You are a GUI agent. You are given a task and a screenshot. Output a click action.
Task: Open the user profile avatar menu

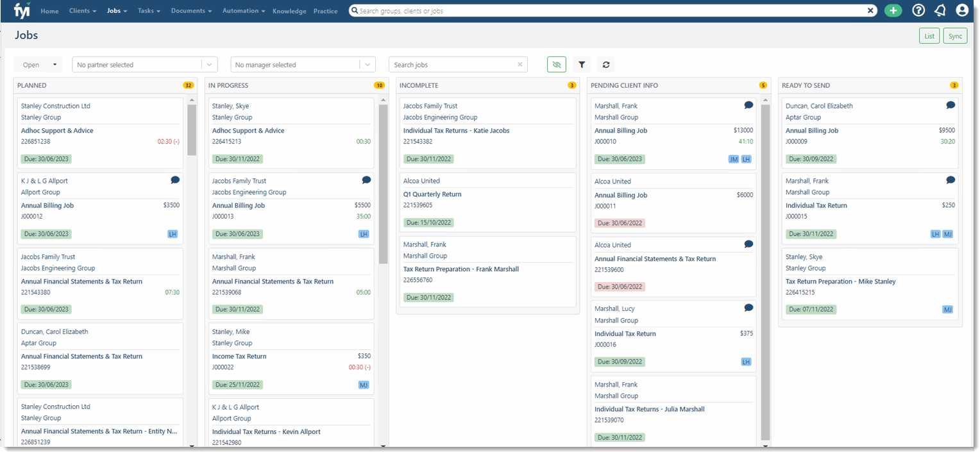click(961, 10)
